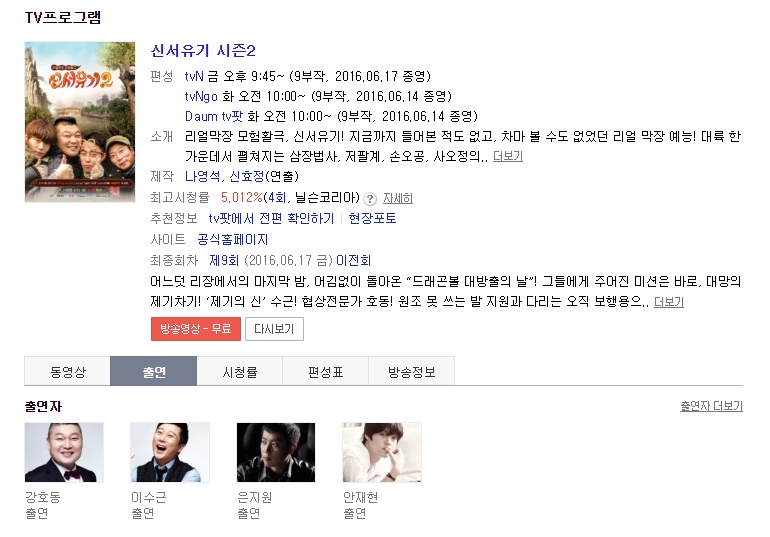This screenshot has height=537, width=770.
Task: Open the 신서유기 시즌2 poster image
Action: tap(80, 122)
